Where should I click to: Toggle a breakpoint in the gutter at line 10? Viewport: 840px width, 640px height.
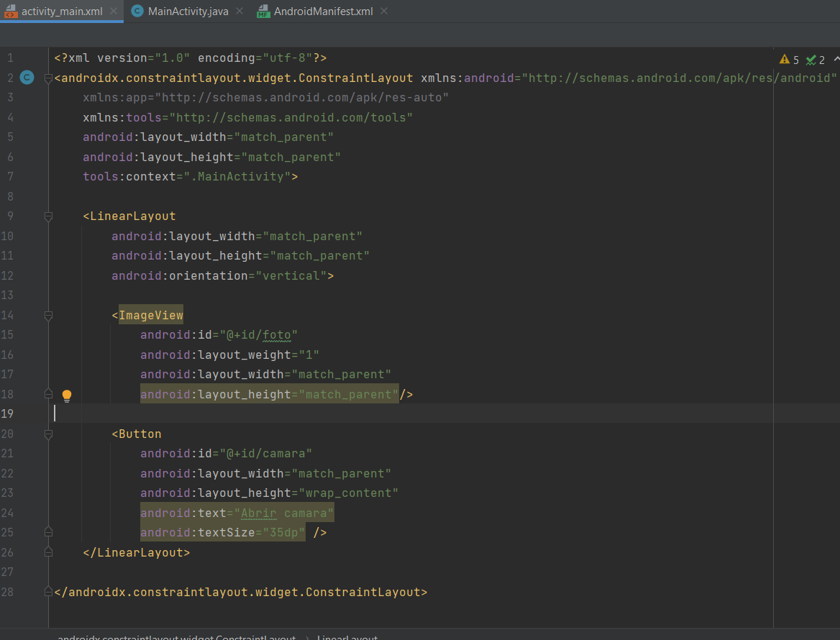click(36, 236)
